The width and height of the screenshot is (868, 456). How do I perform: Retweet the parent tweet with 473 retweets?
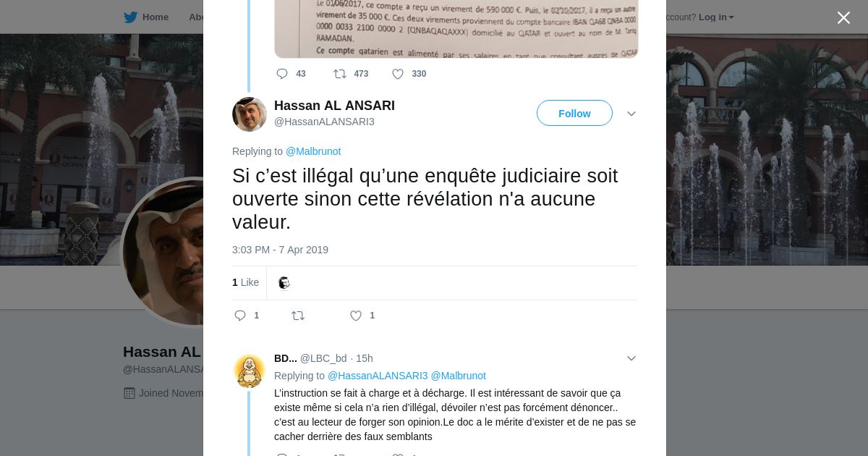(339, 74)
